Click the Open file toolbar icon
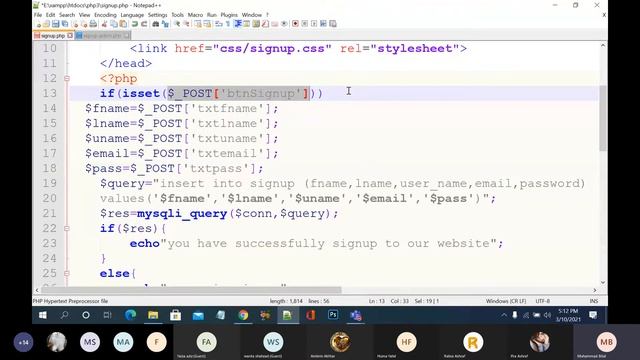Screen dimensions: 640x360 [47, 24]
